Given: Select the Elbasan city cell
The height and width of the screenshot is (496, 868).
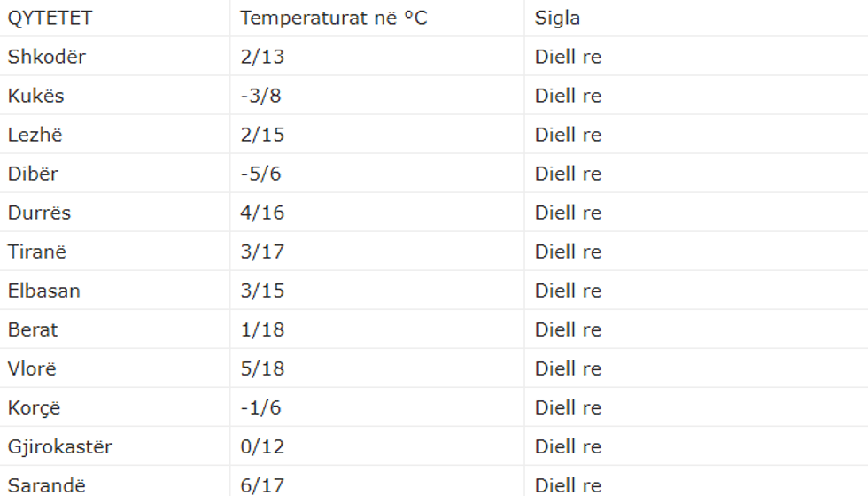Looking at the screenshot, I should [44, 291].
